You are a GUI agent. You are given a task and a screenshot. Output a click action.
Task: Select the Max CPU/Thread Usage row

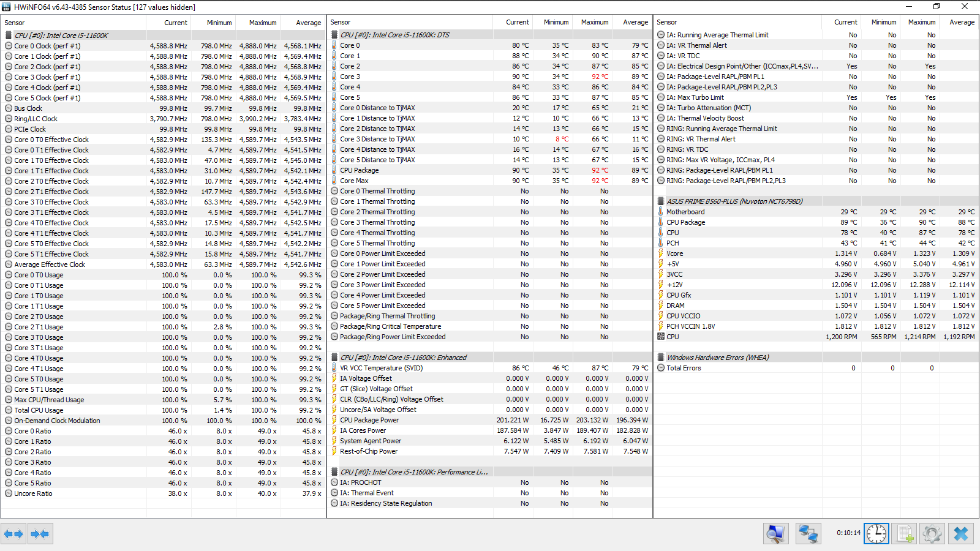coord(163,400)
